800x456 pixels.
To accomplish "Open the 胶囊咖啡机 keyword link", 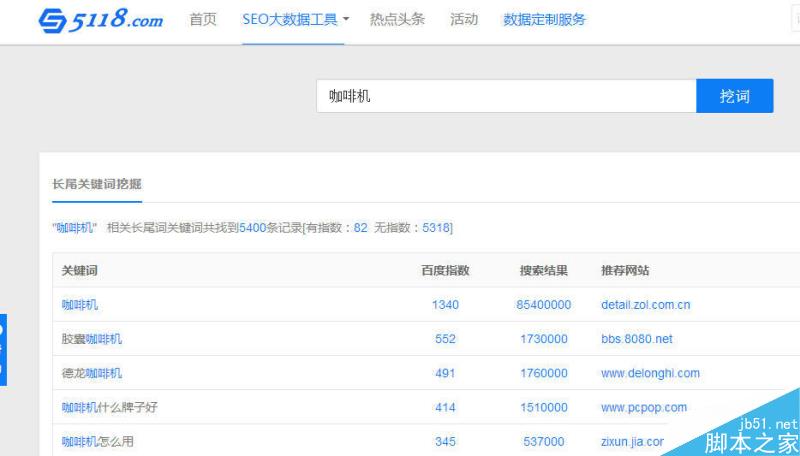I will (91, 339).
